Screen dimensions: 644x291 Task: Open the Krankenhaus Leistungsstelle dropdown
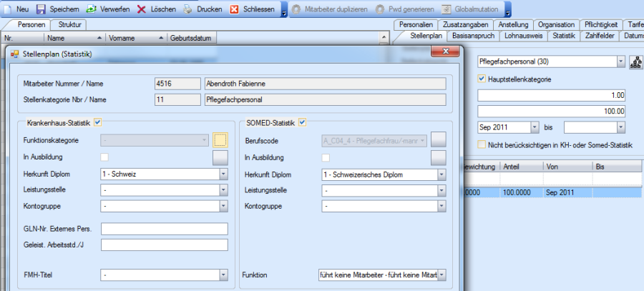223,190
